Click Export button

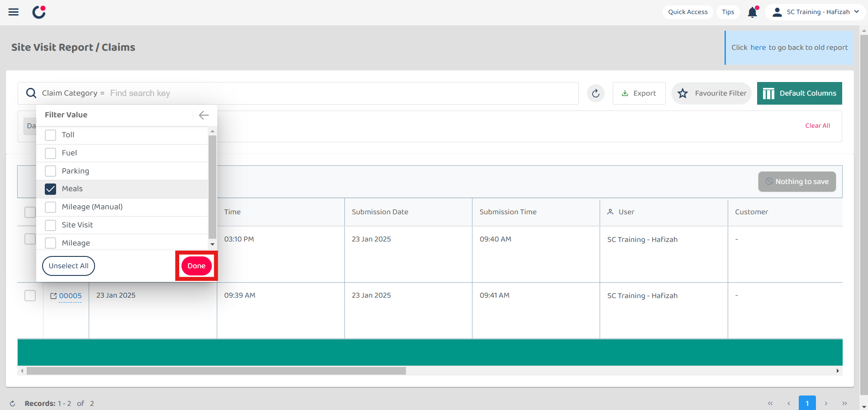pos(639,93)
